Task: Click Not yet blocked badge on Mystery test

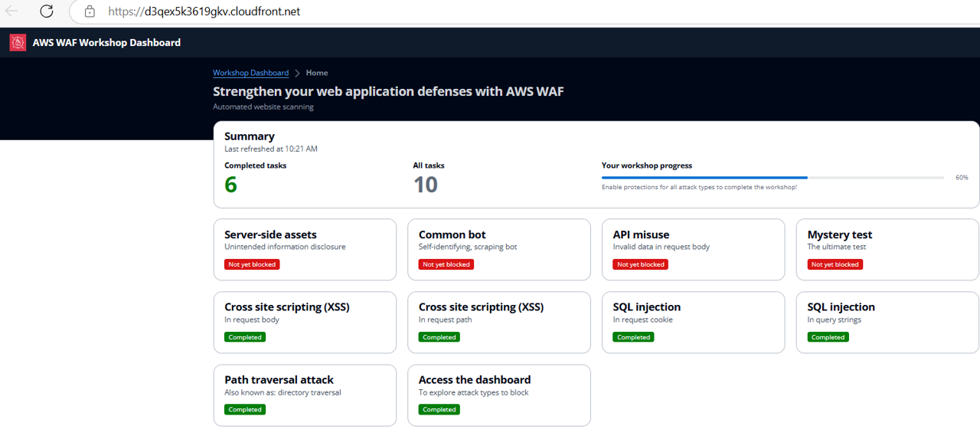Action: pos(835,264)
